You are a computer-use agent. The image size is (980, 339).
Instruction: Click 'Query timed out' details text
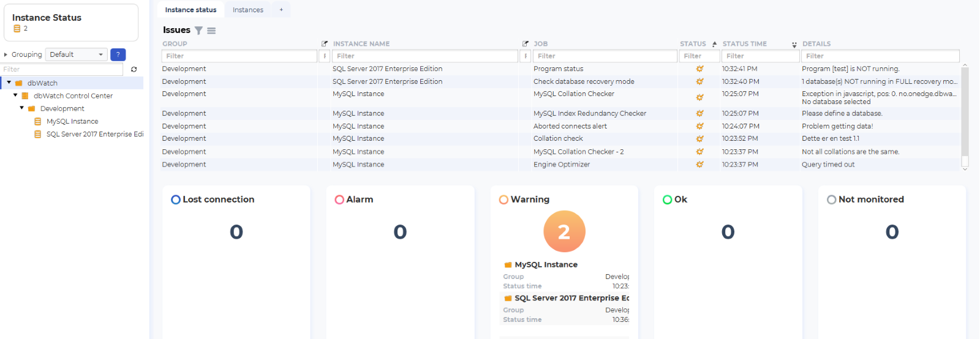(828, 165)
